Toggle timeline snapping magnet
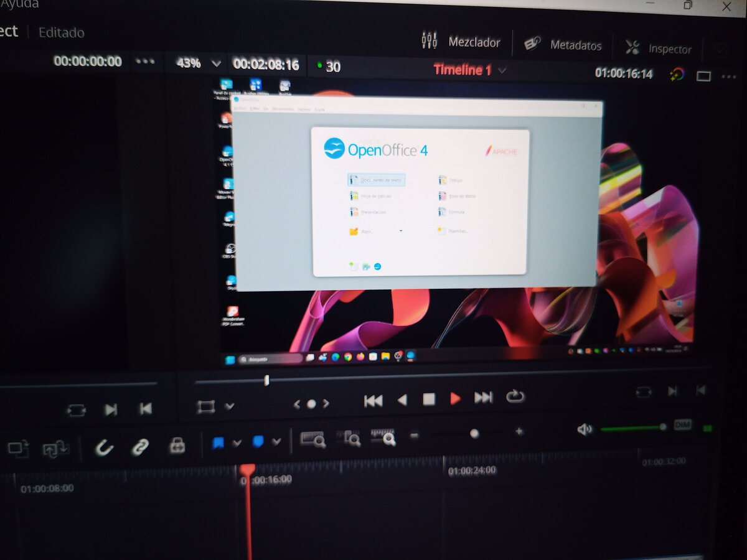This screenshot has height=560, width=747. pyautogui.click(x=104, y=447)
